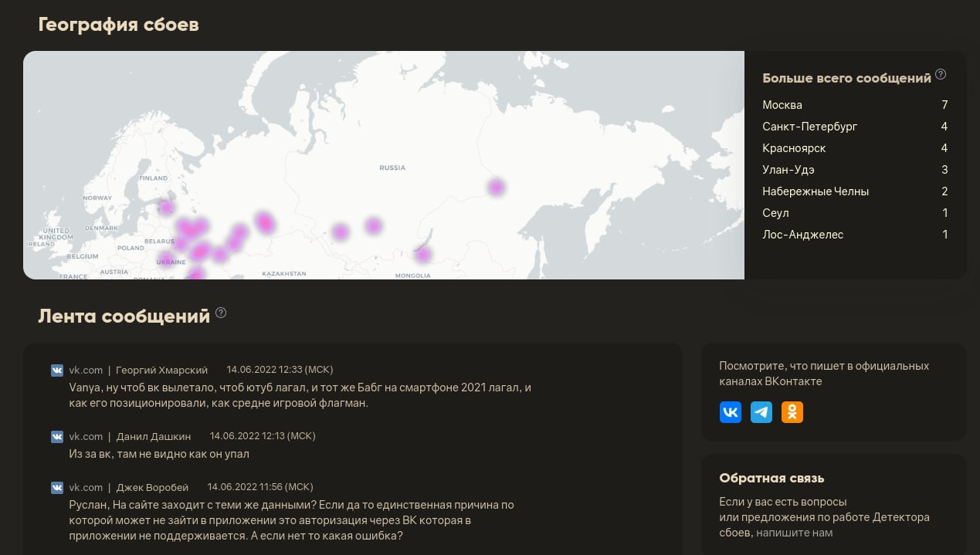980x555 pixels.
Task: Click VK icon beside Джек Воробей's message
Action: [x=57, y=488]
